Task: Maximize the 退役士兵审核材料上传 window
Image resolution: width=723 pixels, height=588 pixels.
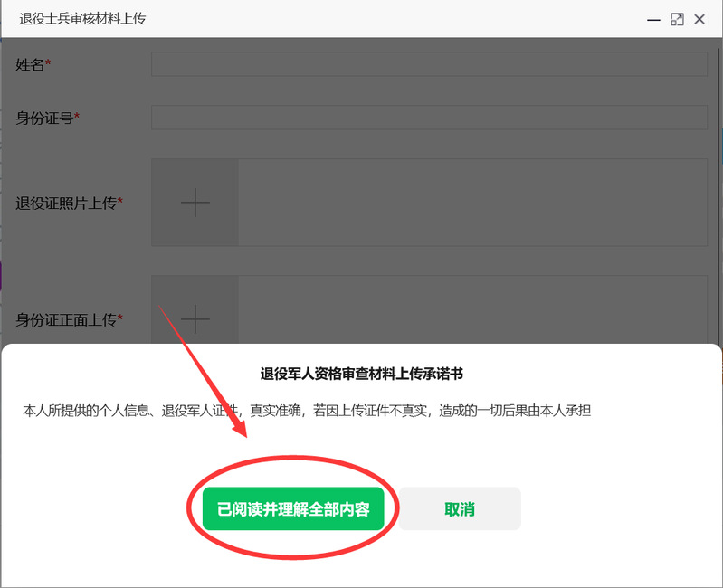Action: click(x=677, y=19)
